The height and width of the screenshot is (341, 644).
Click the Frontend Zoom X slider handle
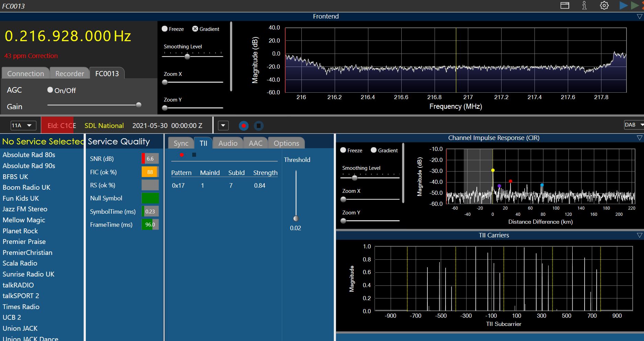(x=165, y=82)
